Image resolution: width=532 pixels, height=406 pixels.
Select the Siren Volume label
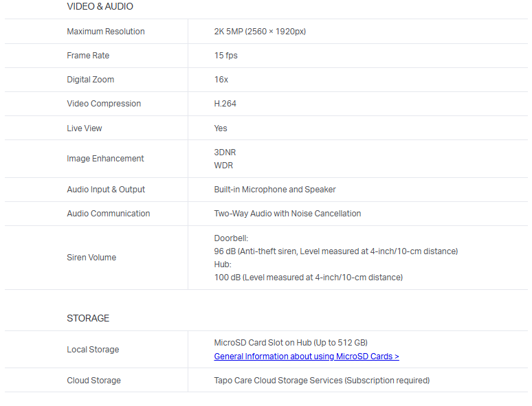[91, 258]
